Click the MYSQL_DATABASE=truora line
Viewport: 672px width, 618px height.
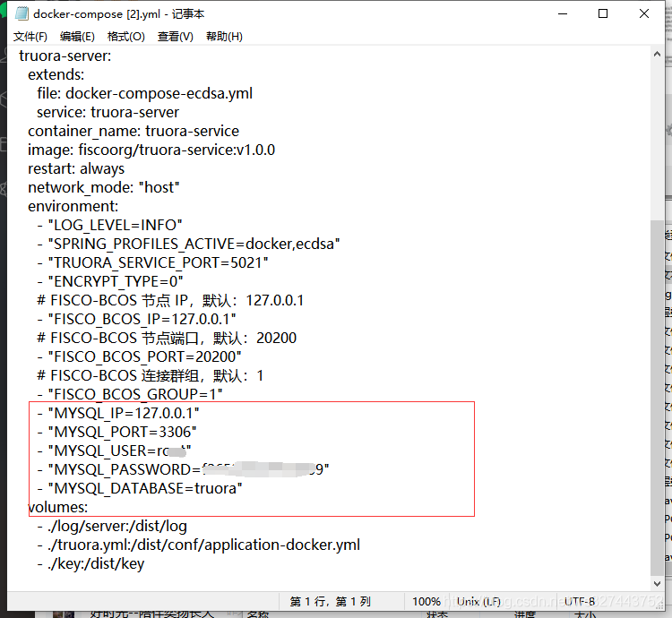pos(140,489)
